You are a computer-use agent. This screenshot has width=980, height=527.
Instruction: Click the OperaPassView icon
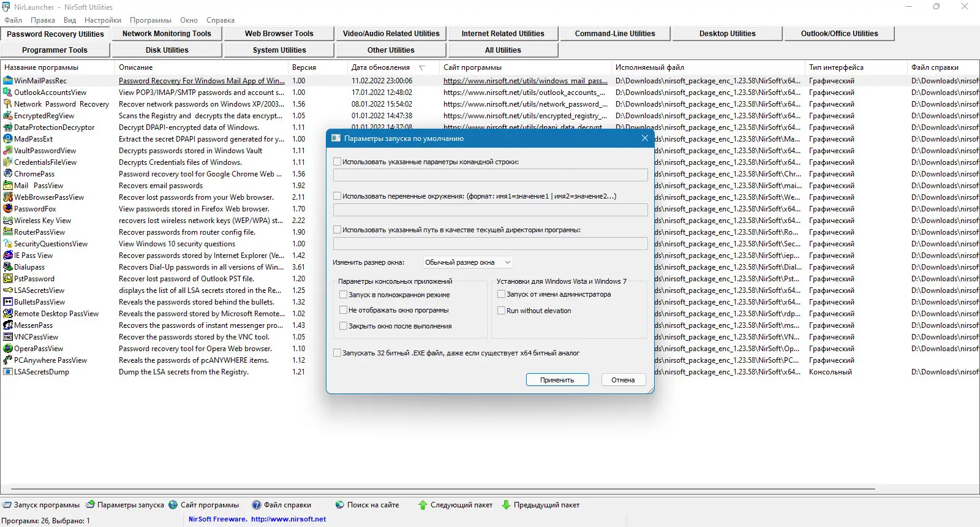[x=8, y=349]
